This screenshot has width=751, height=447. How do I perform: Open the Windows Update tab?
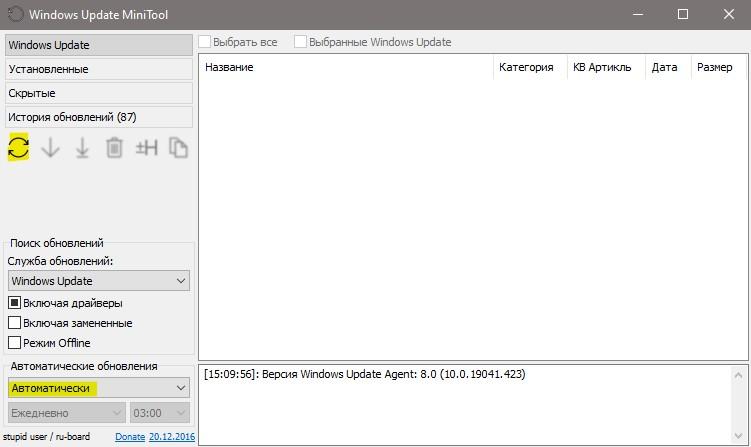[x=99, y=45]
